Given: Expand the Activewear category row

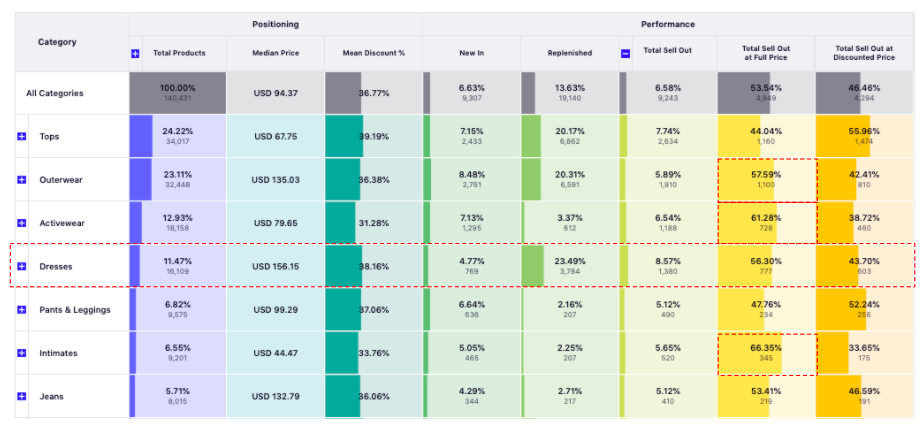Looking at the screenshot, I should pos(21,223).
